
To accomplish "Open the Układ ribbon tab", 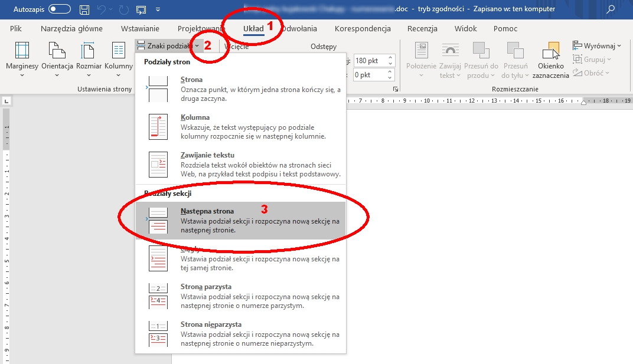I will pyautogui.click(x=253, y=29).
